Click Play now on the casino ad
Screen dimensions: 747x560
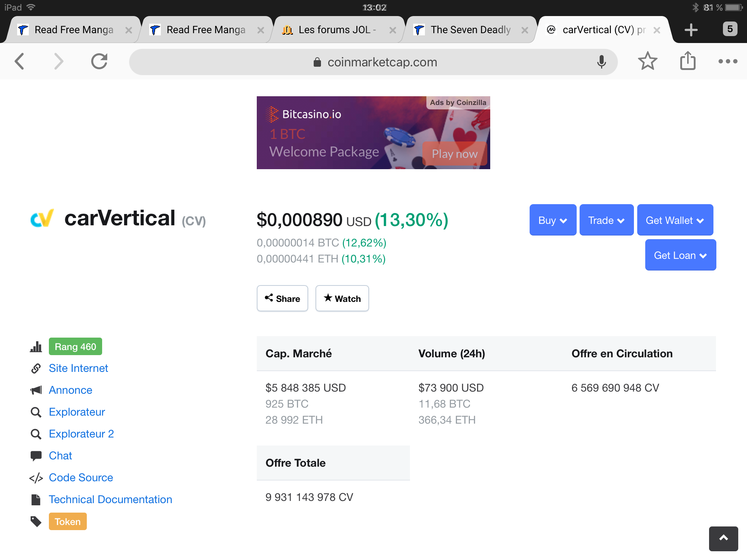(454, 154)
